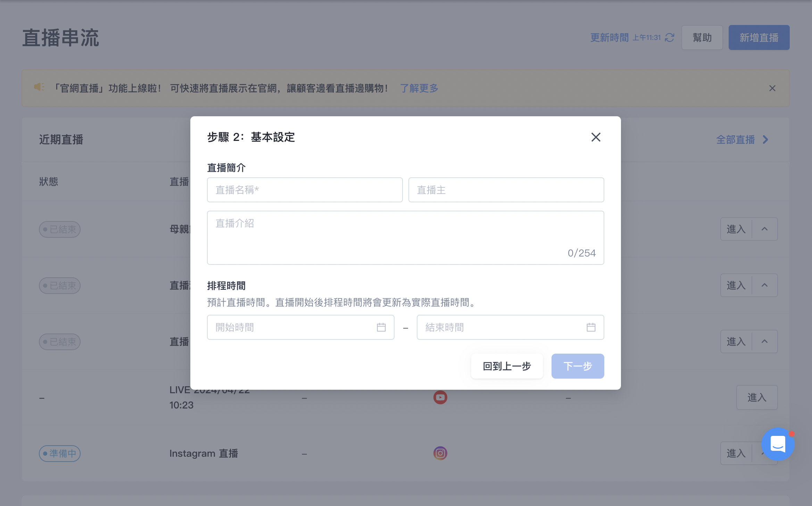Click the 直播名稱 input field

point(305,190)
